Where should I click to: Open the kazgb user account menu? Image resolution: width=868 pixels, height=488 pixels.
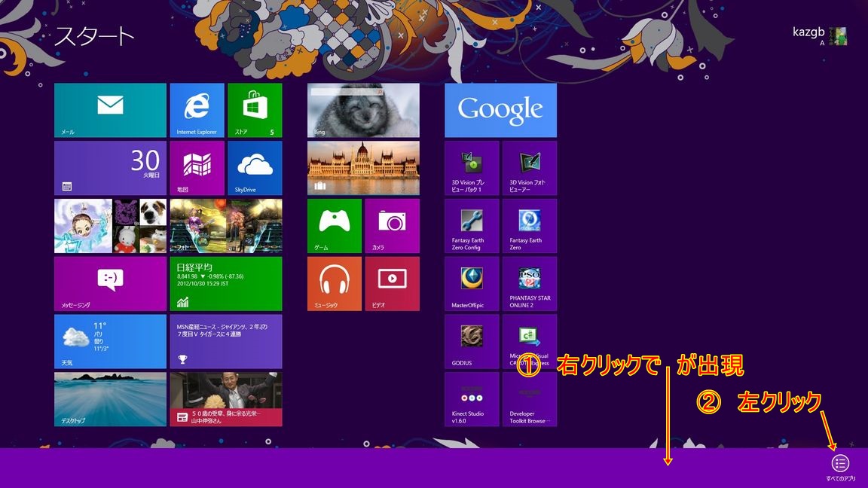[819, 35]
